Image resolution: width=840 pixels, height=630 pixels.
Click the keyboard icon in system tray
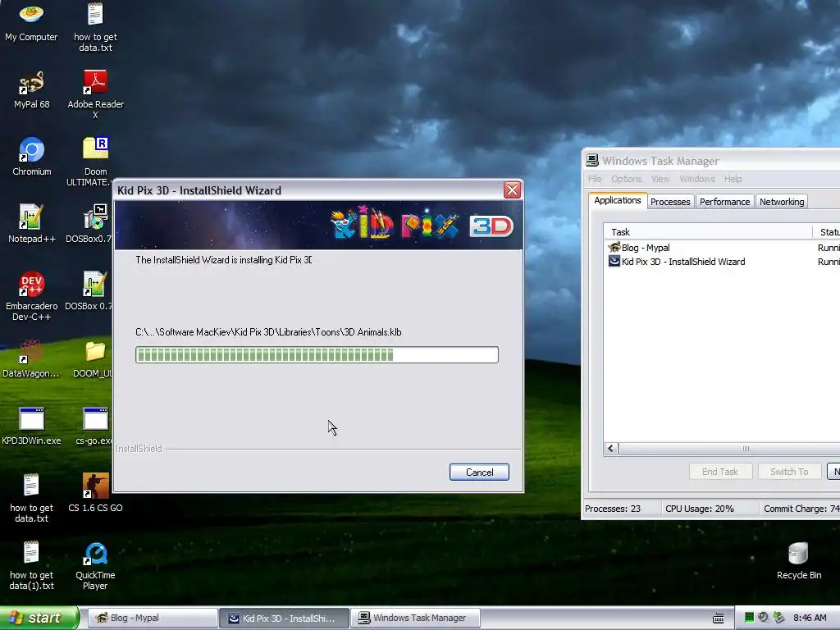tap(719, 619)
